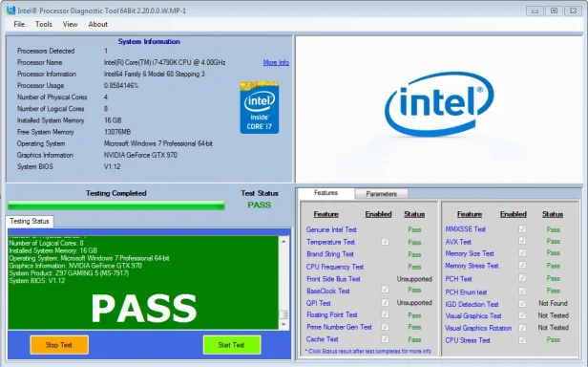Click the Brand String Test Pass status
This screenshot has height=367, width=588.
[x=414, y=254]
